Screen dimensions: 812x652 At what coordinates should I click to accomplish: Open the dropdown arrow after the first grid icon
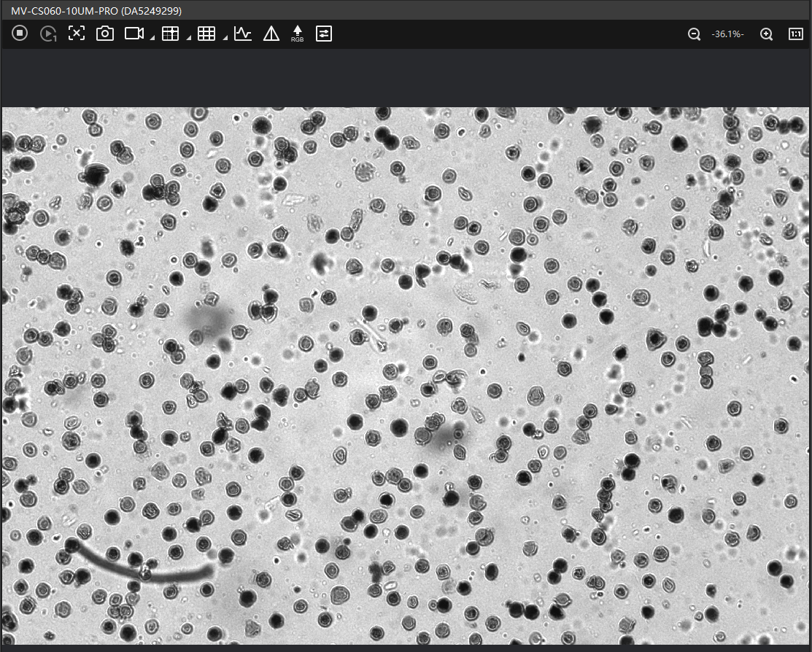coord(188,38)
